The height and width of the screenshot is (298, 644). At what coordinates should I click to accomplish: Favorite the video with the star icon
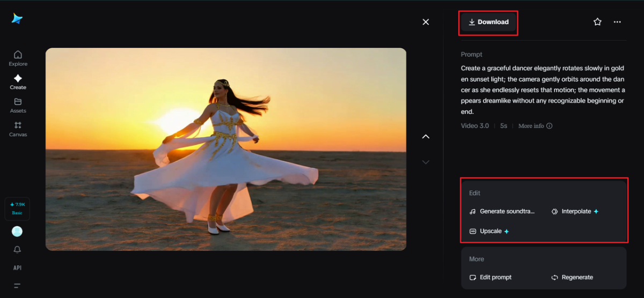[x=597, y=22]
